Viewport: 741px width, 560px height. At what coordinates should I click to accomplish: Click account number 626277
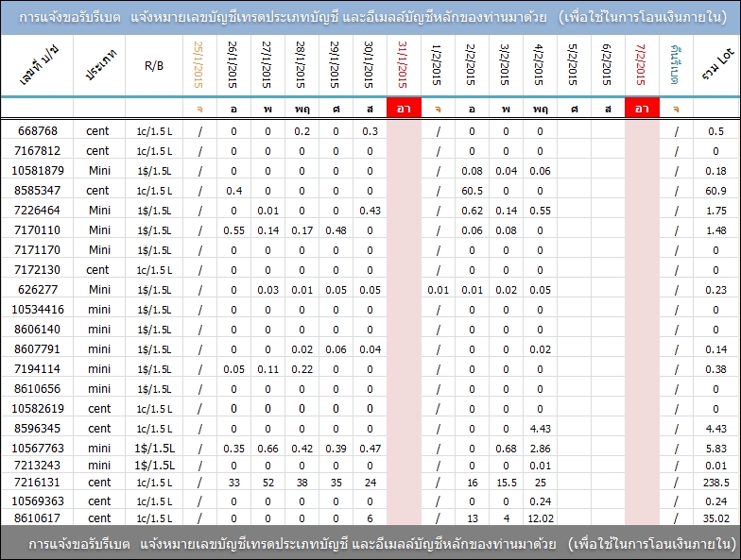click(38, 289)
